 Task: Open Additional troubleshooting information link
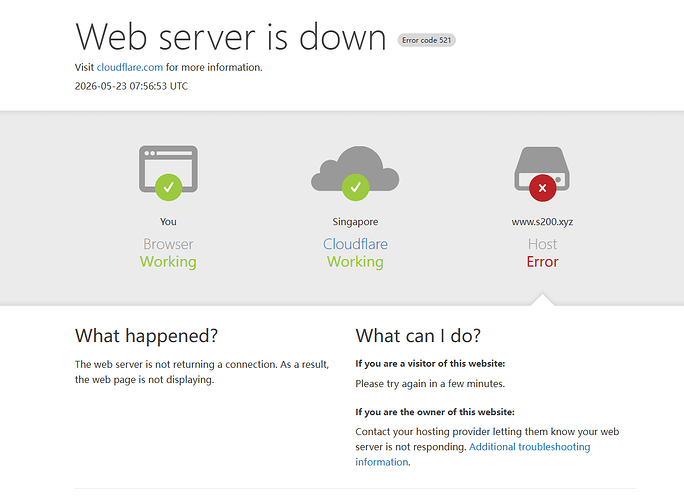tap(472, 454)
